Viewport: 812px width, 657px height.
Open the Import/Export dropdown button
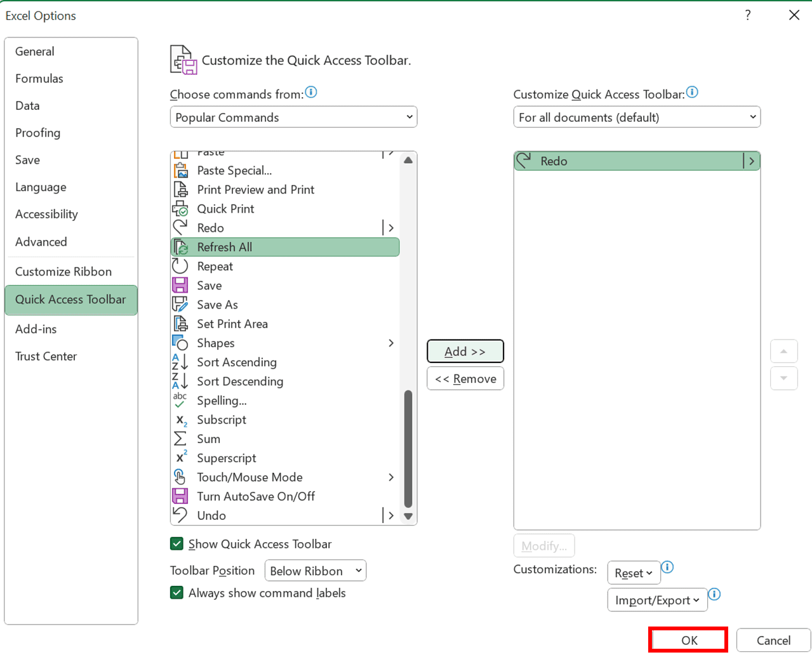coord(657,600)
